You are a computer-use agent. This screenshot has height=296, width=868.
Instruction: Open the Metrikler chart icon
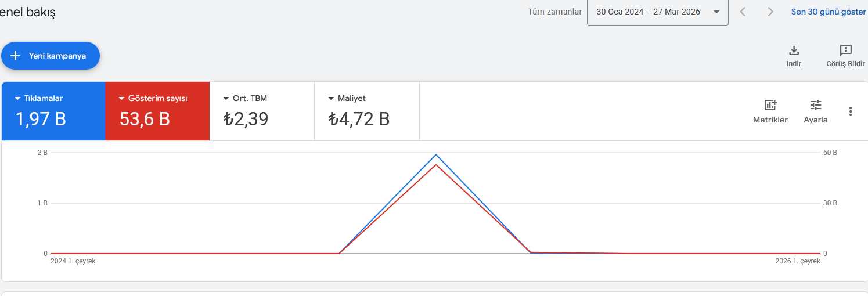click(x=770, y=105)
